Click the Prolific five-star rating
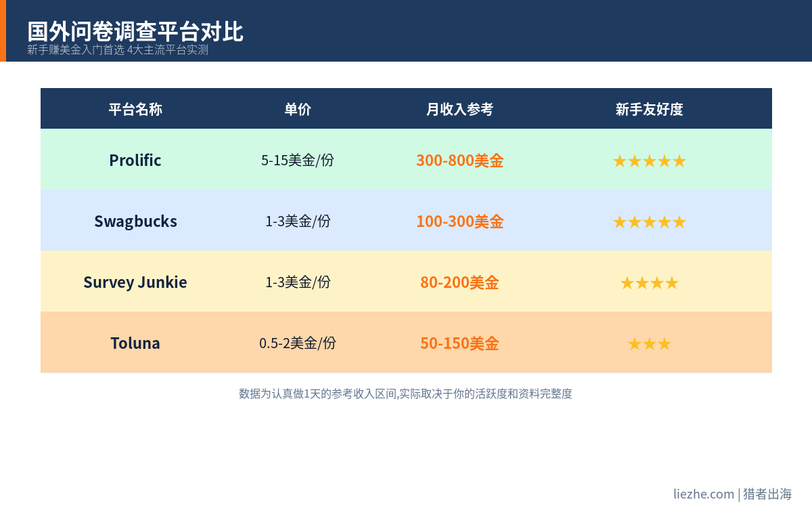 [x=650, y=161]
